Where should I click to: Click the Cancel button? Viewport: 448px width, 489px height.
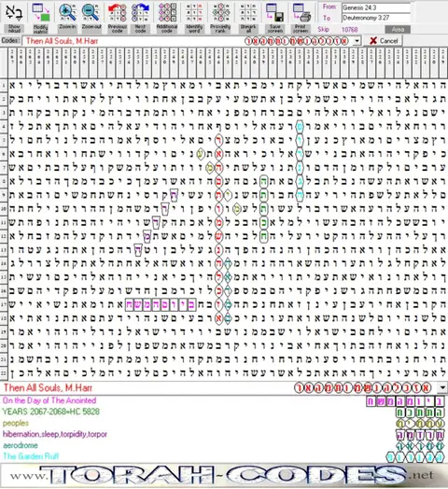pos(384,41)
